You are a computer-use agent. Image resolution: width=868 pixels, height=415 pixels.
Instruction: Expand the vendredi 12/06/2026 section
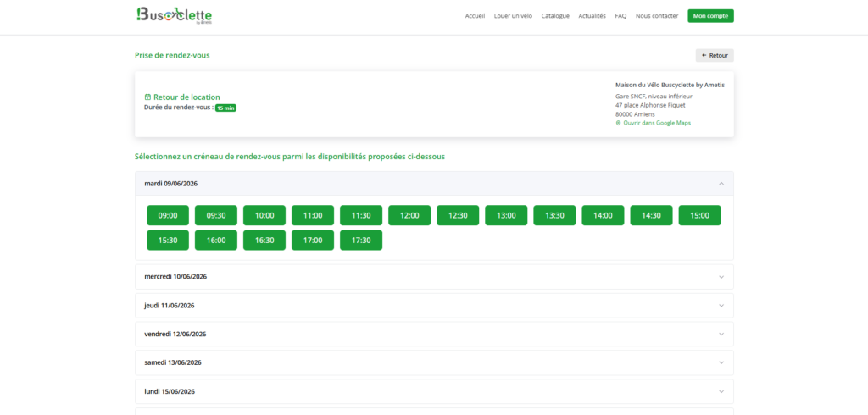click(435, 335)
